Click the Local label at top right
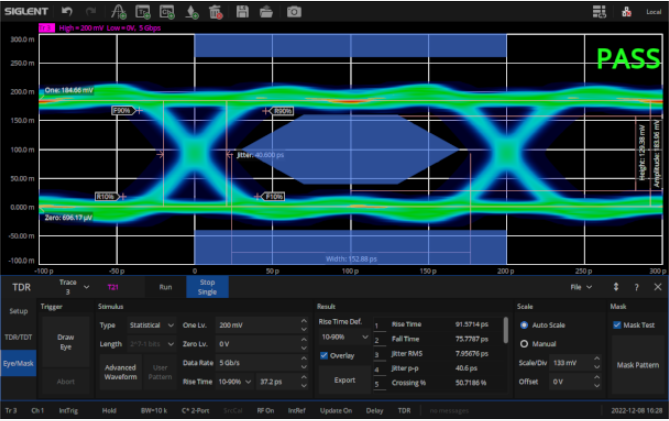This screenshot has height=421, width=669. pyautogui.click(x=653, y=12)
